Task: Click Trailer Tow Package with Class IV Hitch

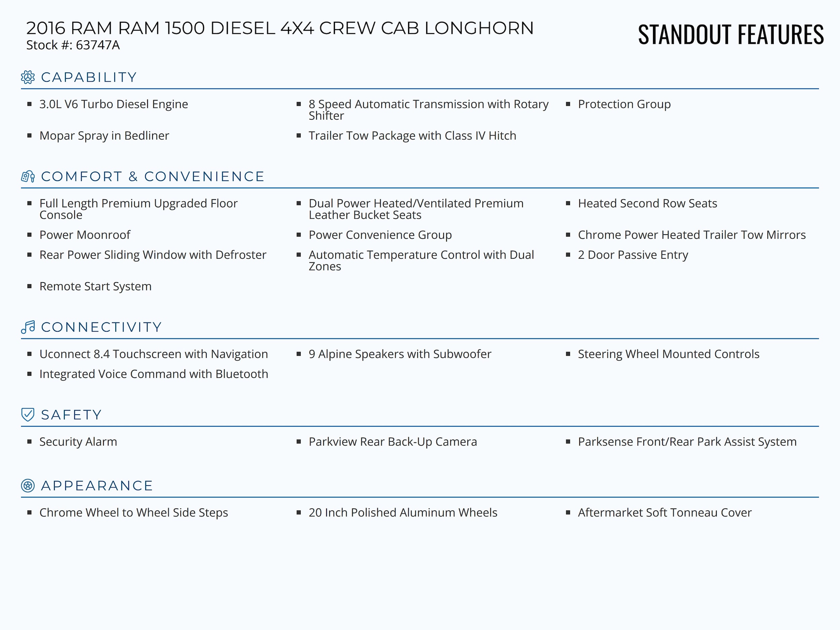Action: coord(412,135)
